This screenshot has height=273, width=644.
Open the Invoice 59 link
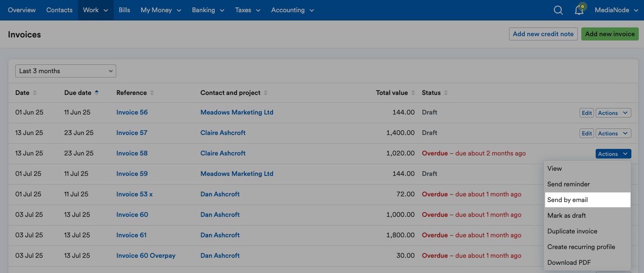[132, 174]
